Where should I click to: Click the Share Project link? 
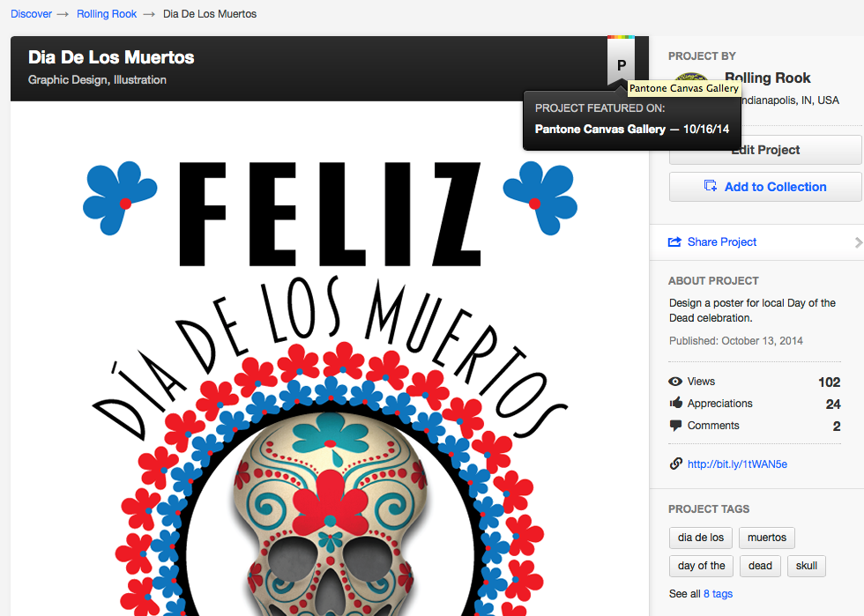pyautogui.click(x=722, y=241)
